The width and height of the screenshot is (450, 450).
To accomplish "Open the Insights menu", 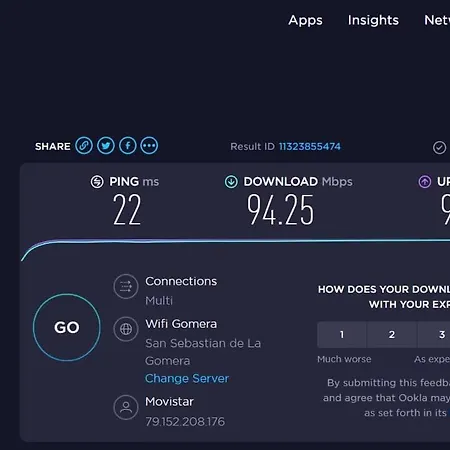I will (x=373, y=20).
